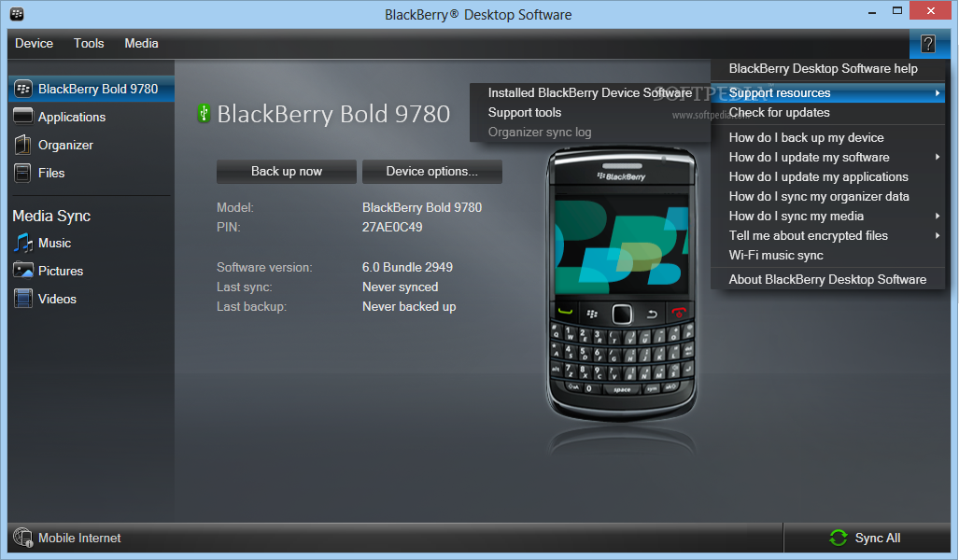Select BlackBerry Bold 9780 sidebar label
959x560 pixels.
(x=98, y=90)
